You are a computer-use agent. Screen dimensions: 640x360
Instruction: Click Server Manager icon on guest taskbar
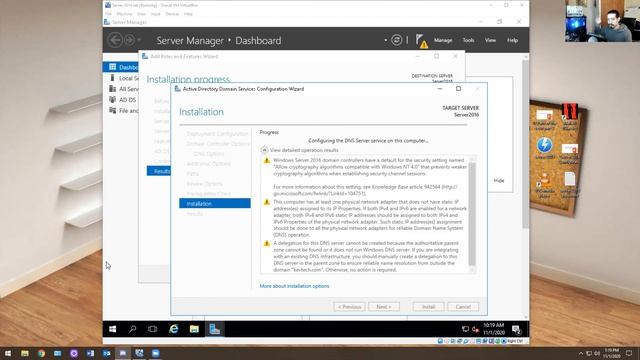click(x=215, y=329)
